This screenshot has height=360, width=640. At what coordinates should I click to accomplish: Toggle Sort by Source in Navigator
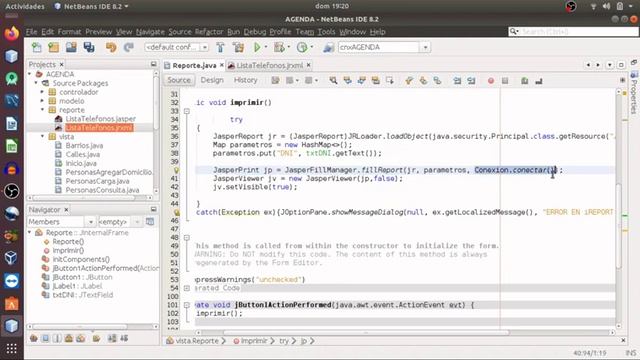[124, 338]
